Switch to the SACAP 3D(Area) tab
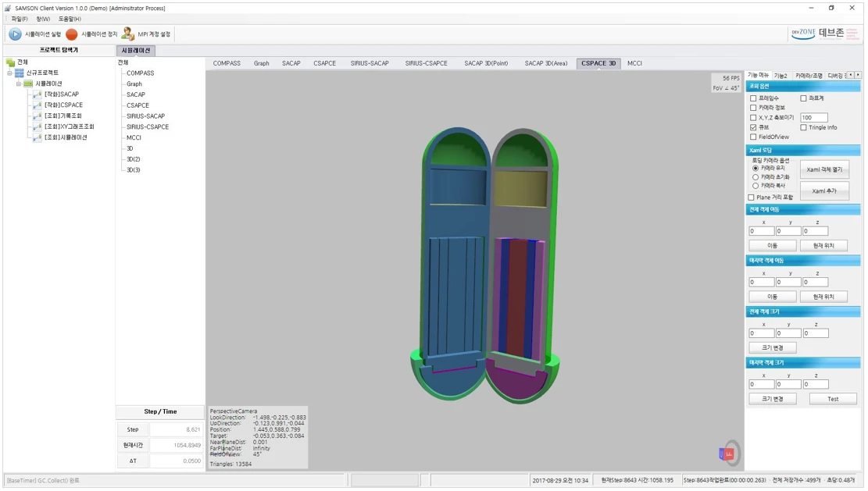The height and width of the screenshot is (491, 868). (546, 63)
